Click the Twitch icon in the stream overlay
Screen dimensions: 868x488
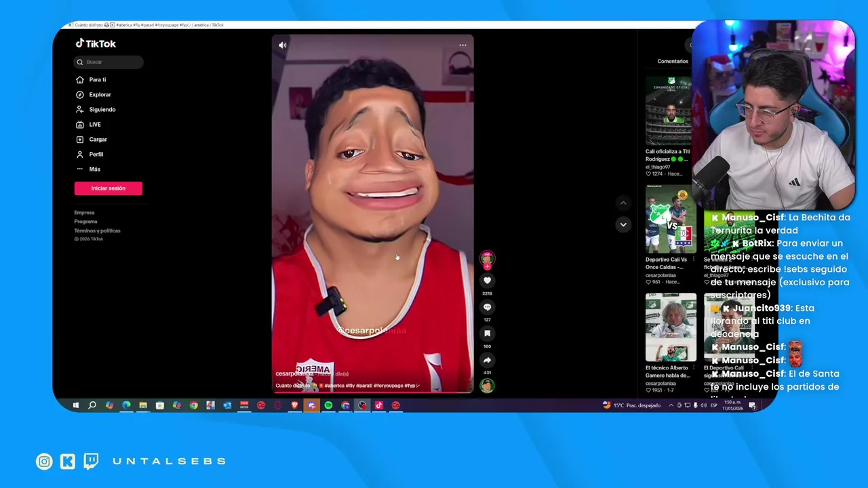[91, 462]
